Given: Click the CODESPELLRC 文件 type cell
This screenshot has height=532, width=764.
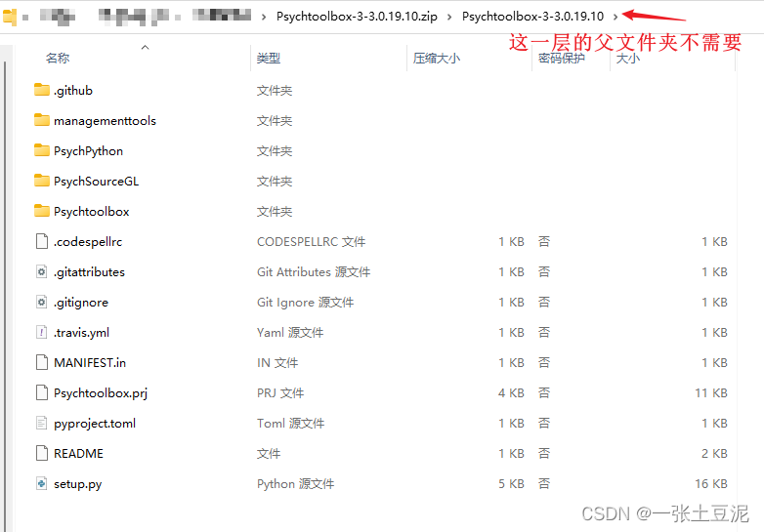Looking at the screenshot, I should click(311, 242).
